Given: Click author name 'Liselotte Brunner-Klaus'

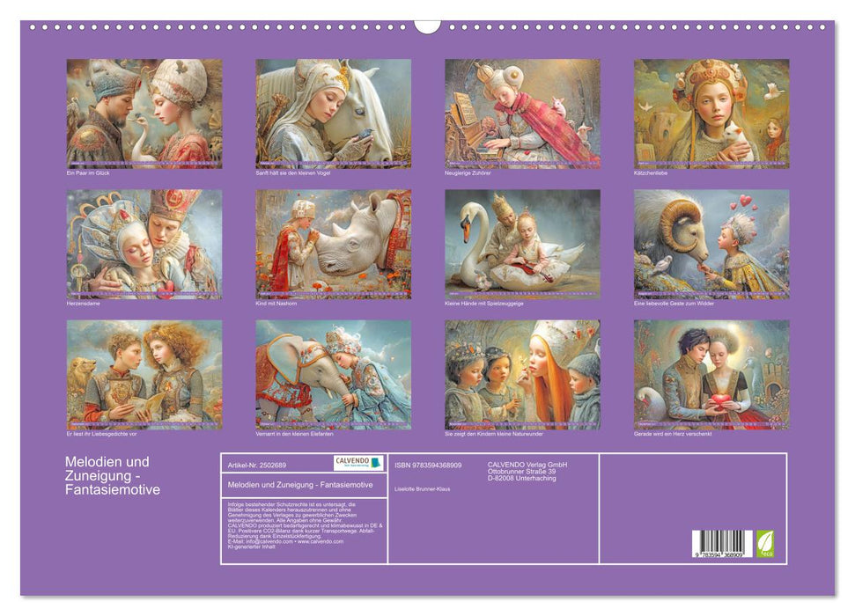Looking at the screenshot, I should coord(422,489).
